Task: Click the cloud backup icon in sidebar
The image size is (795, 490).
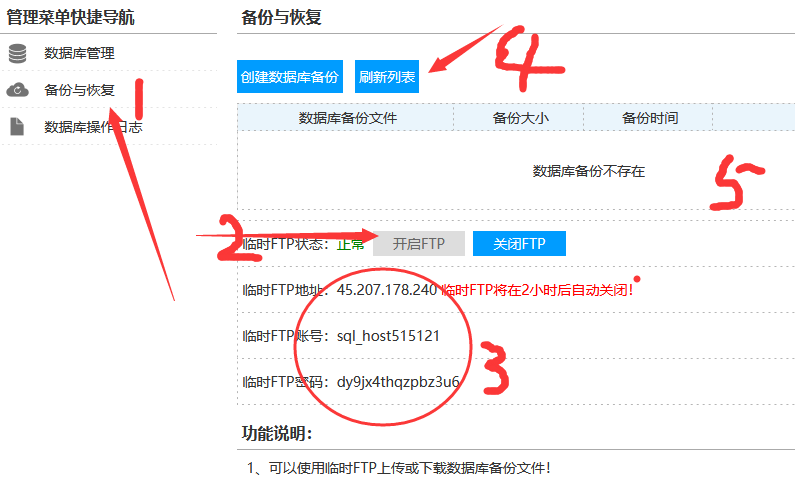Action: click(x=17, y=90)
